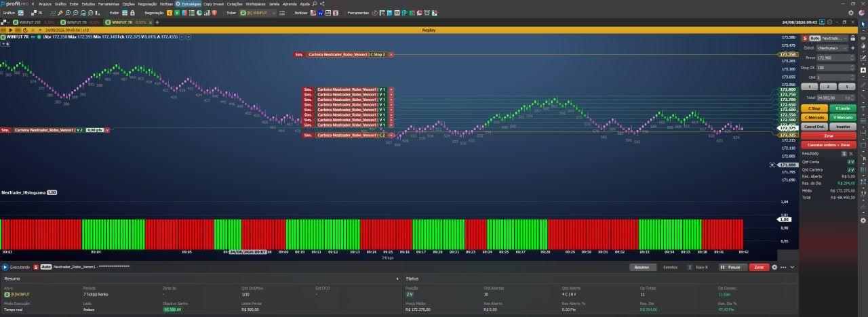The image size is (868, 317).
Task: Click the Executando play indicator
Action: click(5, 268)
